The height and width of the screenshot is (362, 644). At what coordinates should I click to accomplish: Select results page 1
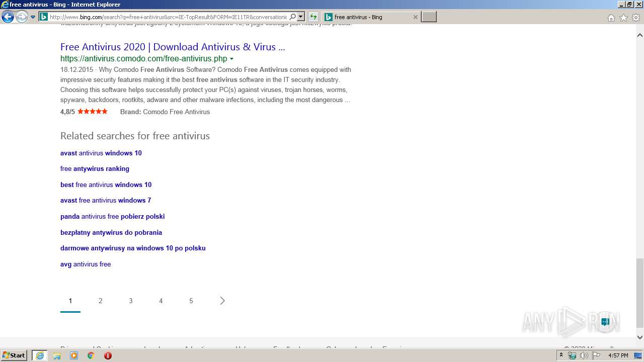click(70, 301)
